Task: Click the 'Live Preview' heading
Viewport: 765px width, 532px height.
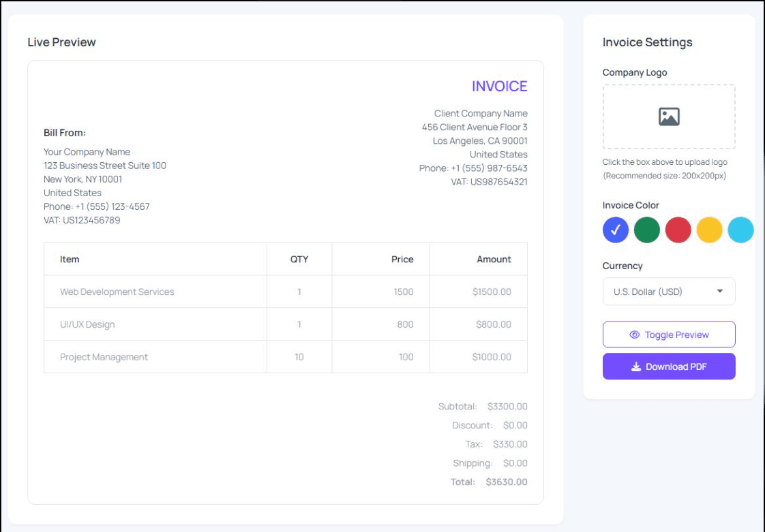Action: [61, 42]
